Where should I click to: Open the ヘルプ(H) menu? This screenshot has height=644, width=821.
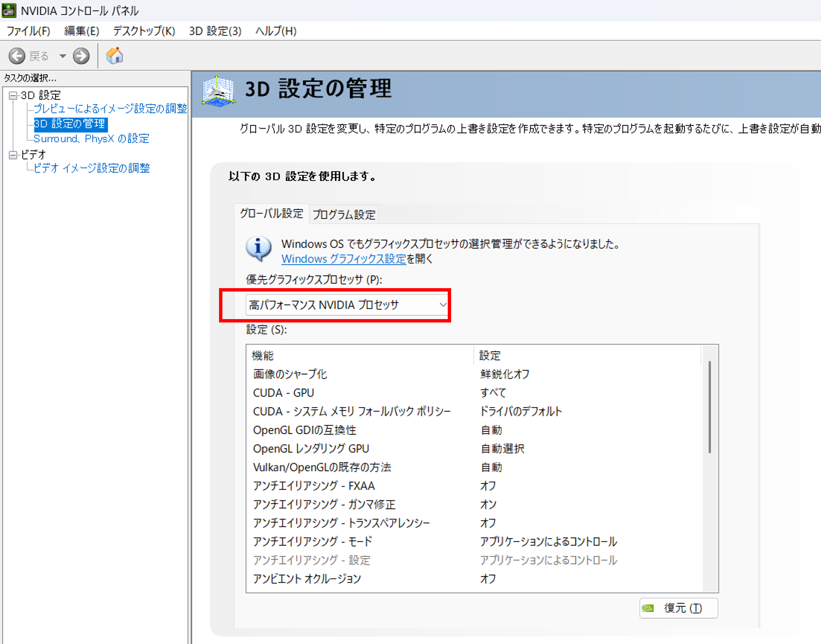point(276,31)
